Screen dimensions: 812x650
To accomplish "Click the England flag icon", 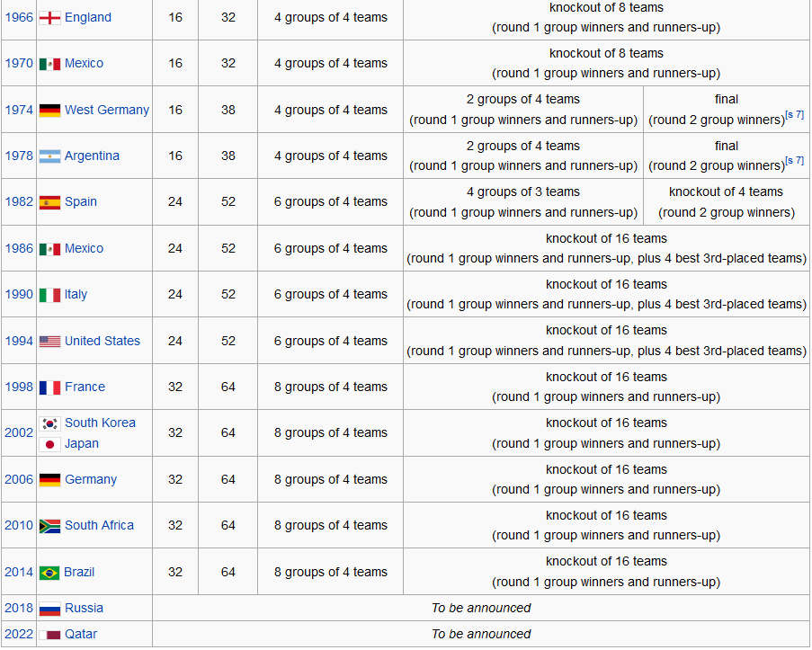I will tap(49, 18).
